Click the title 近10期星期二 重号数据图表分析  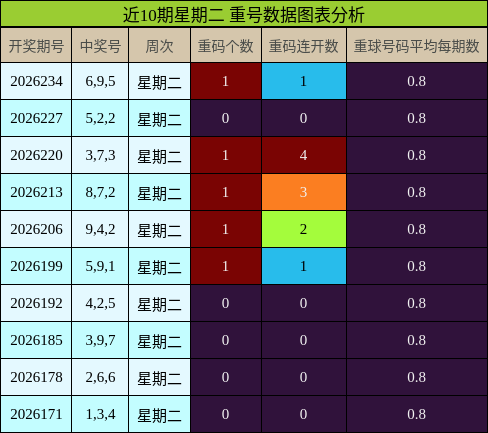[244, 15]
